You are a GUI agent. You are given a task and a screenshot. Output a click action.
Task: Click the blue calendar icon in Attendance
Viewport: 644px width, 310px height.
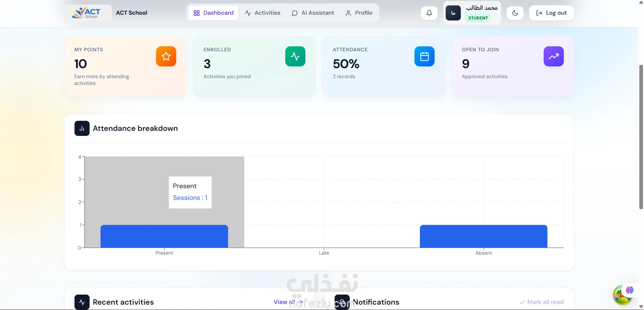click(425, 56)
